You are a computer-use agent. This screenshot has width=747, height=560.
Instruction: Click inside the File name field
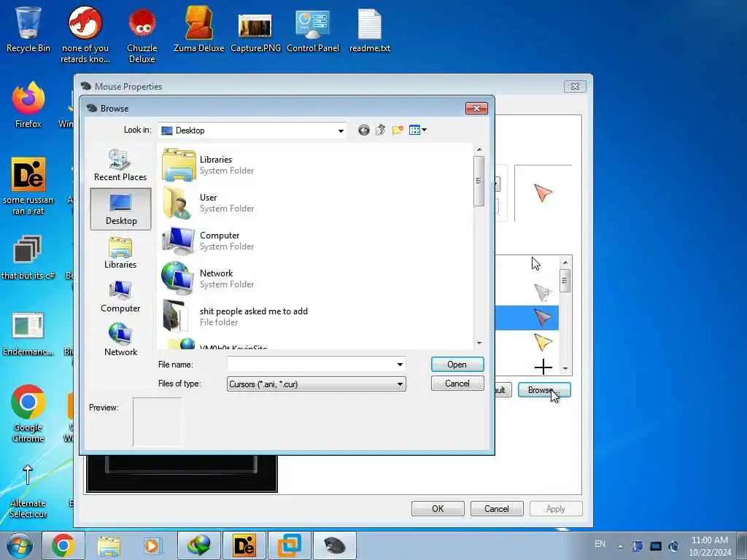tap(311, 365)
